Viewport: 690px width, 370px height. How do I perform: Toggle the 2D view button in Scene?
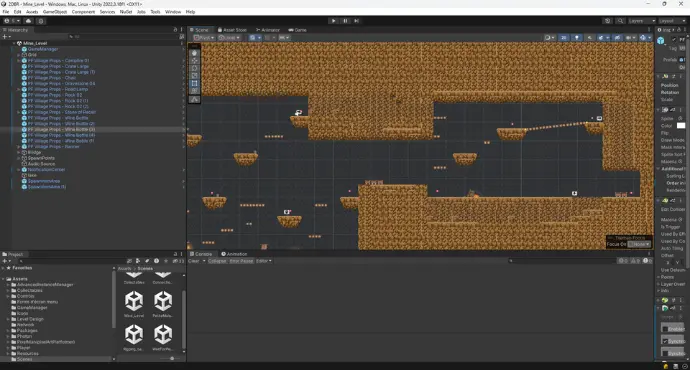tap(564, 38)
